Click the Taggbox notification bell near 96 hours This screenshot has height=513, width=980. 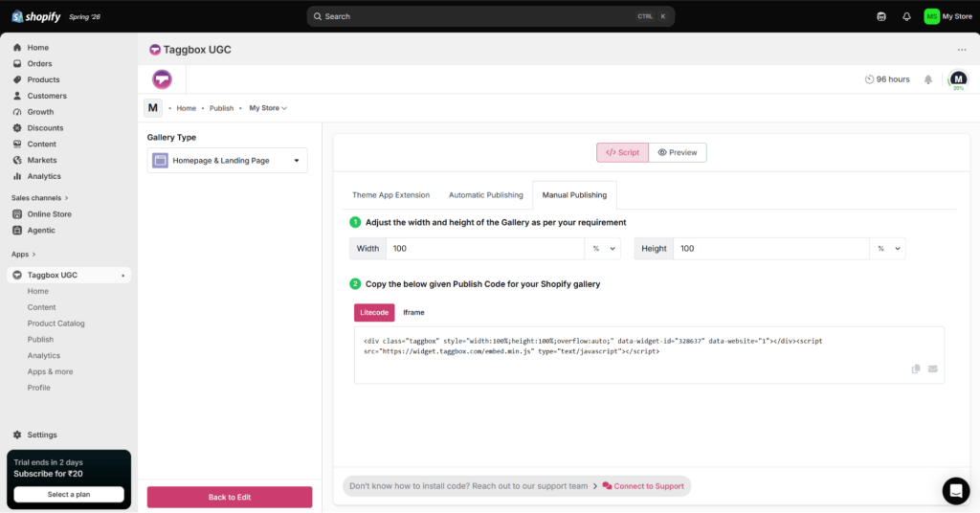click(928, 79)
